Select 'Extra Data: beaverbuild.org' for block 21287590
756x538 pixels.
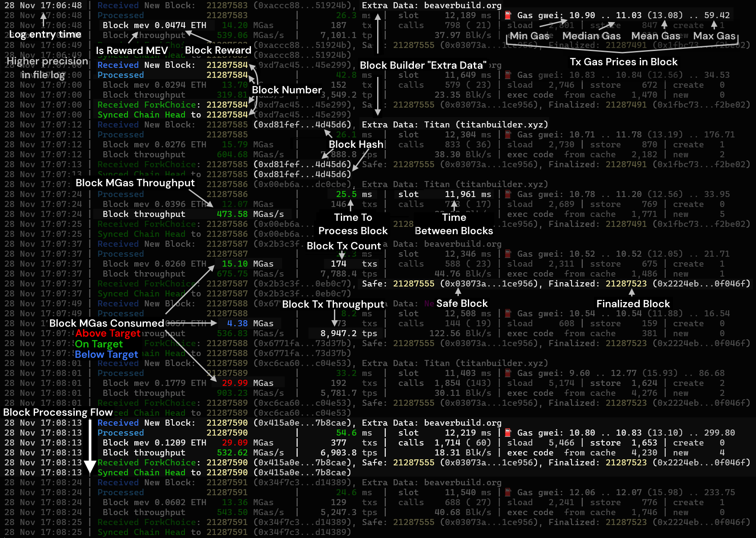pos(432,423)
